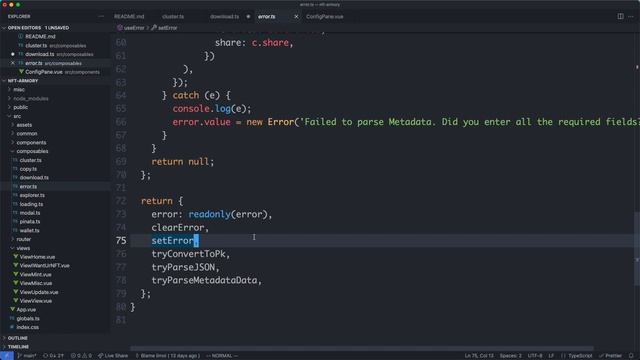Image resolution: width=640 pixels, height=360 pixels.
Task: Click the NORMAL vim mode indicator
Action: coord(222,356)
